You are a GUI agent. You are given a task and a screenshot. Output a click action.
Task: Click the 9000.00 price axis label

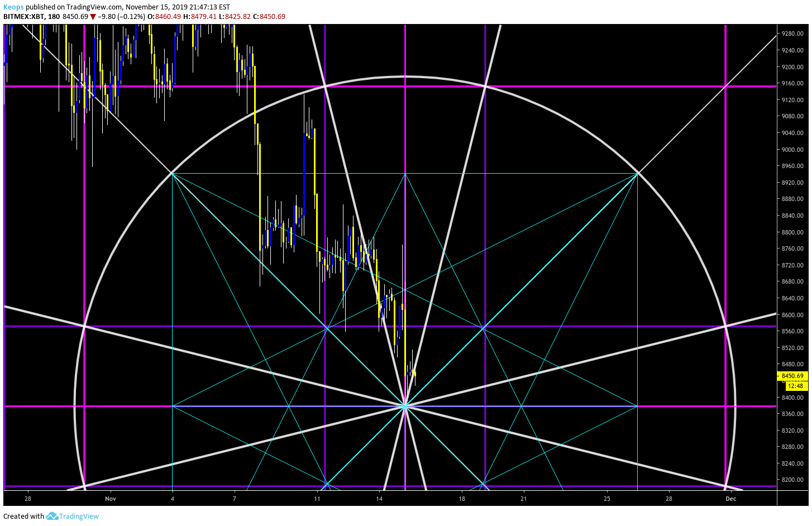[792, 150]
